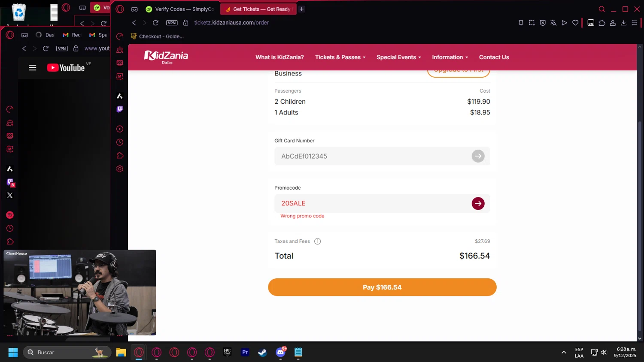Open Discord from the taskbar

(x=280, y=352)
